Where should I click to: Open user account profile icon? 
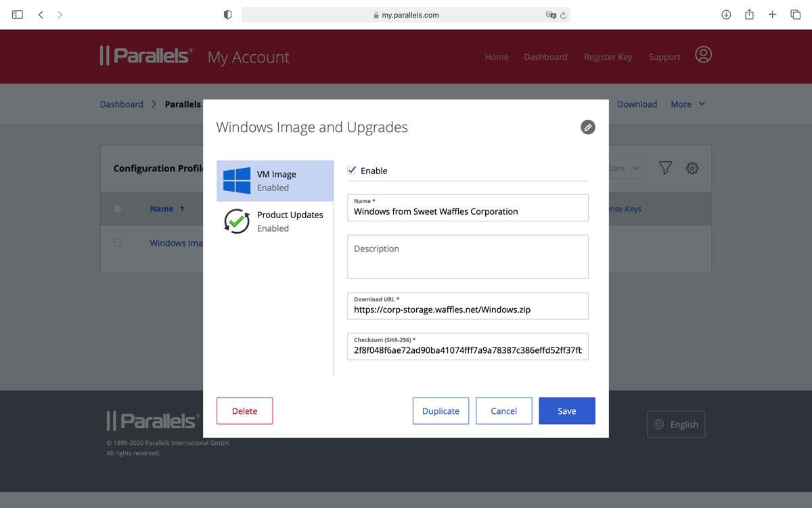click(703, 55)
